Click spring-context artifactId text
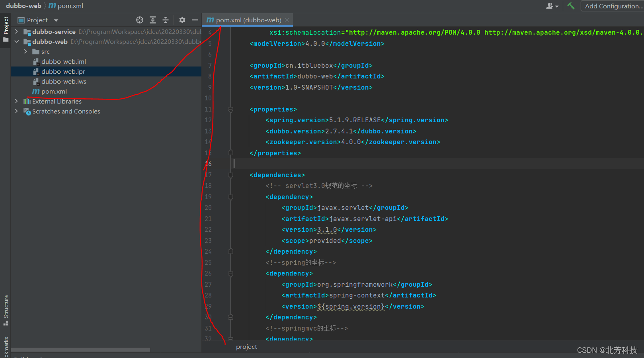This screenshot has width=644, height=358. tap(357, 295)
